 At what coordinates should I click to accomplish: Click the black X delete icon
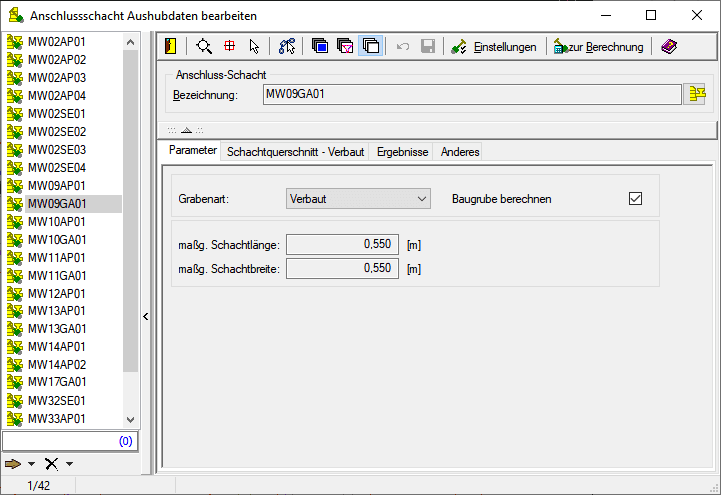[x=51, y=464]
